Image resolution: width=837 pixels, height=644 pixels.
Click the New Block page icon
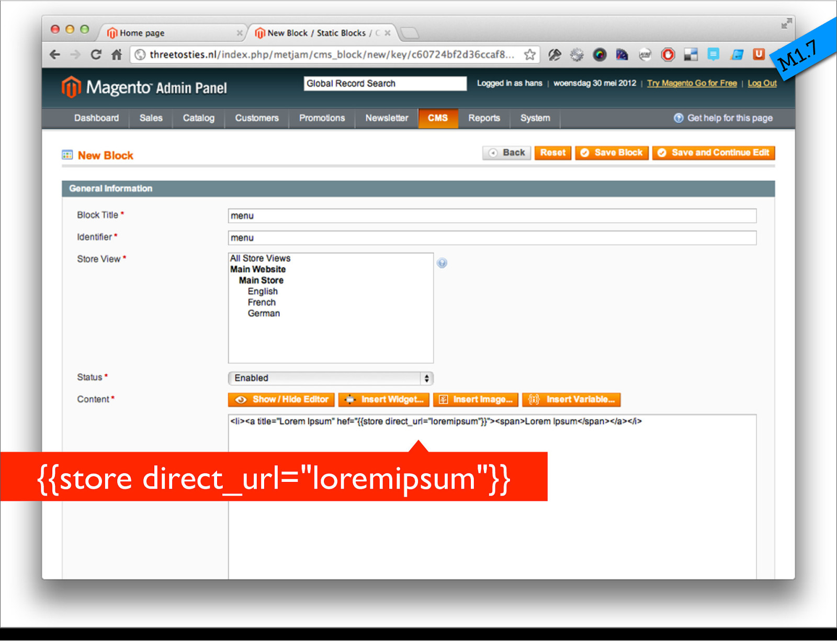67,155
